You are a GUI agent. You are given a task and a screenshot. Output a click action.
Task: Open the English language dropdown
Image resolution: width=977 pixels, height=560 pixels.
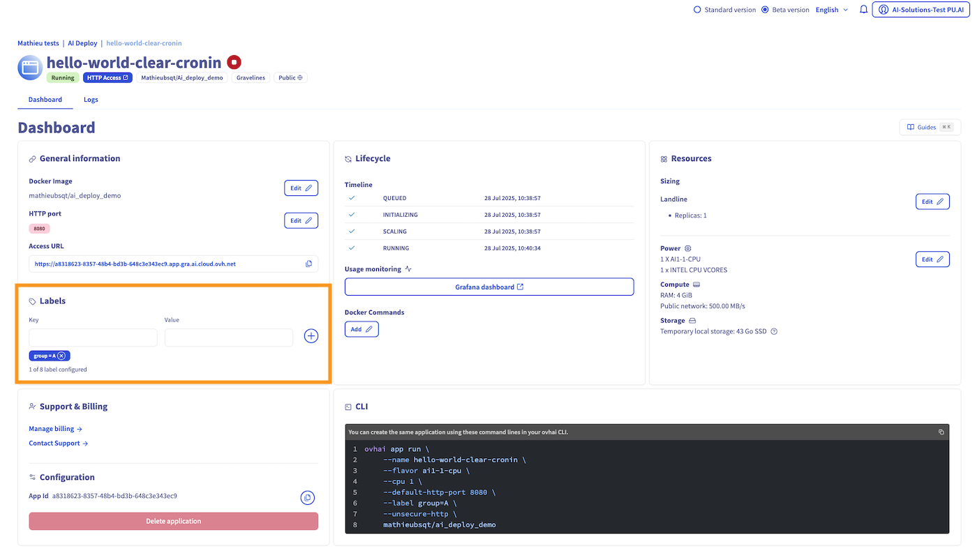831,9
